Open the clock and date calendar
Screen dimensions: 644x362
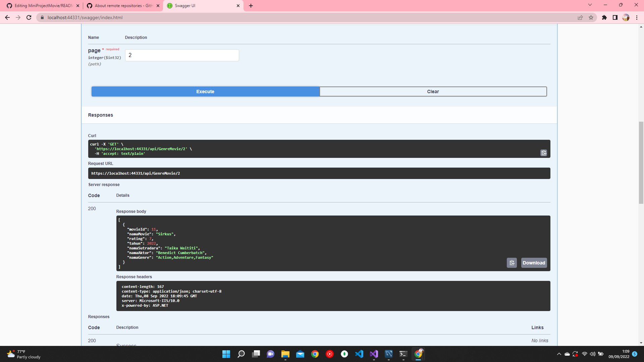pos(619,354)
